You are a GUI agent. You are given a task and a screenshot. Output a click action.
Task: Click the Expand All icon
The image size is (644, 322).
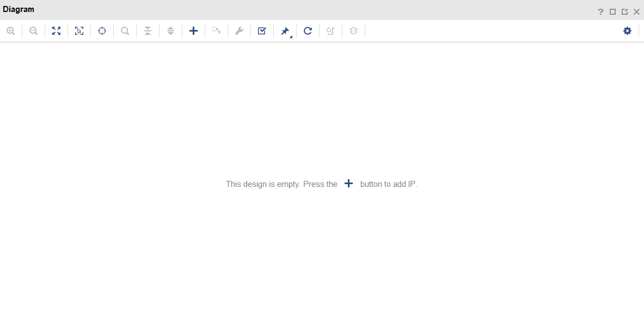pos(171,31)
